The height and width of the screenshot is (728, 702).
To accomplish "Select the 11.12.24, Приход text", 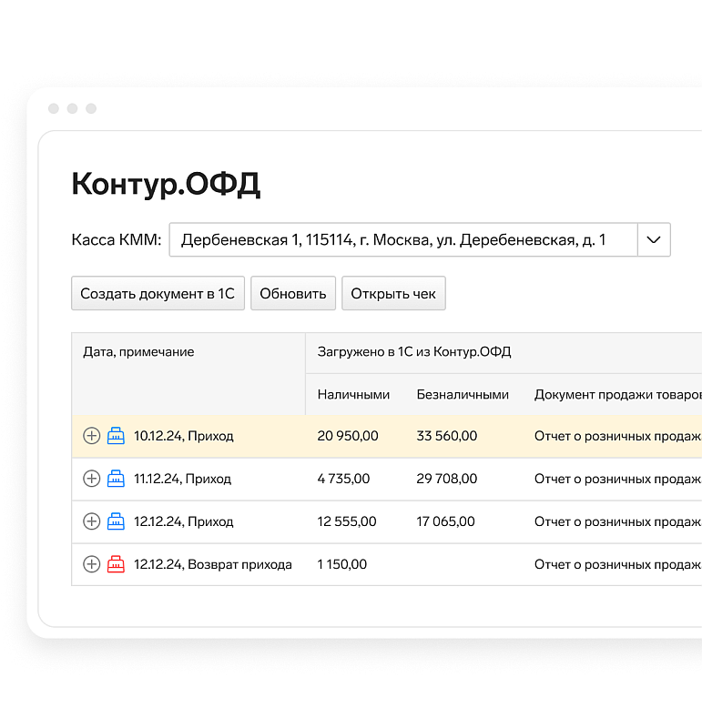I will tap(182, 479).
